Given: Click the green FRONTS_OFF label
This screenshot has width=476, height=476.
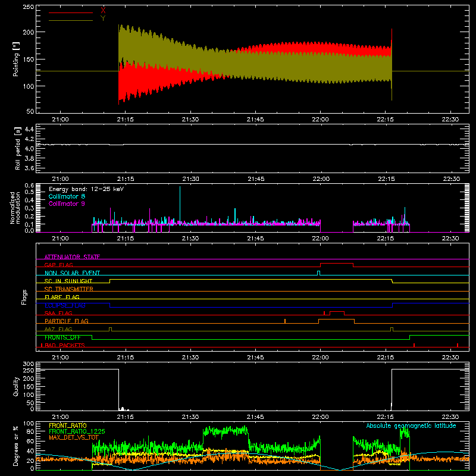Looking at the screenshot, I should click(62, 337).
